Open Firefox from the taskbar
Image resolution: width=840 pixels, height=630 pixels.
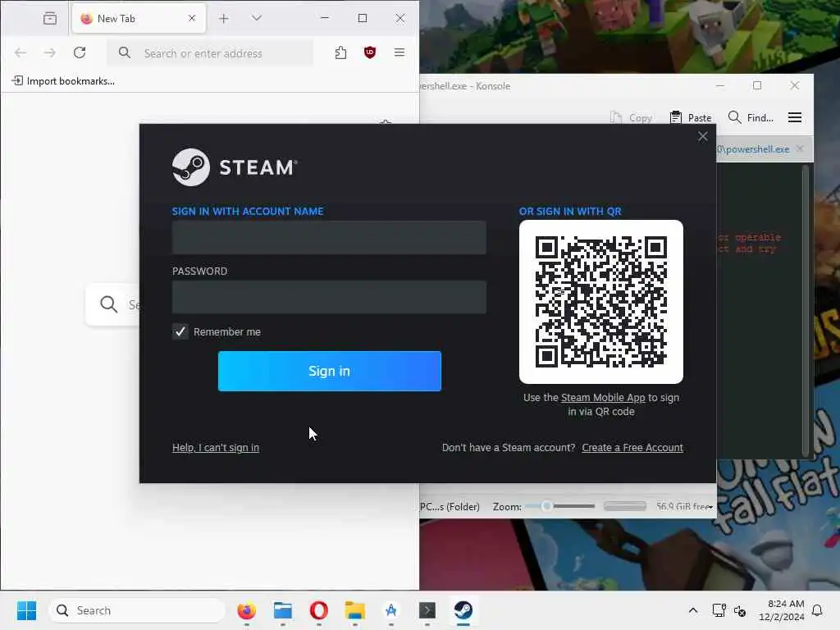246,610
